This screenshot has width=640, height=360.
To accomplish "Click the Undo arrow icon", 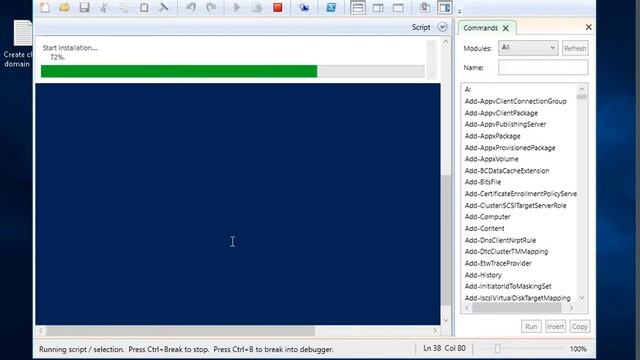I will click(x=191, y=7).
